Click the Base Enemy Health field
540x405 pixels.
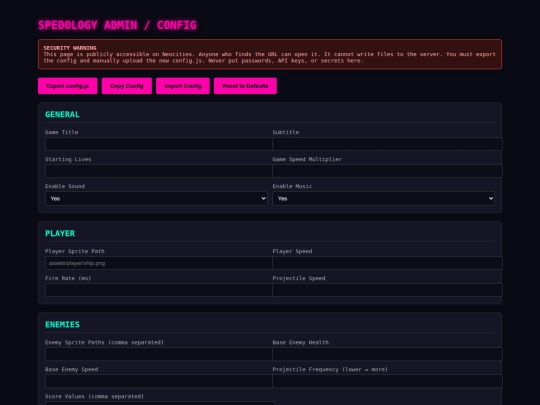[x=387, y=354]
